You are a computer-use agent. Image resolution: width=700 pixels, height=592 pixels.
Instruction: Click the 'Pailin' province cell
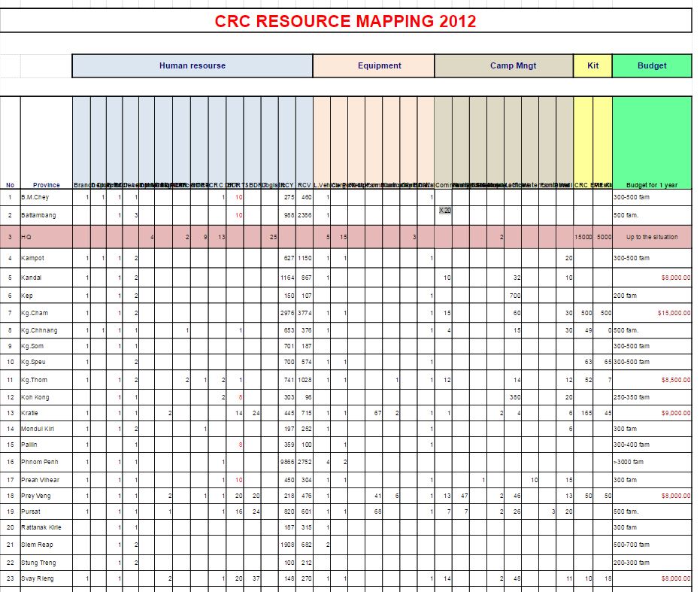[x=47, y=445]
